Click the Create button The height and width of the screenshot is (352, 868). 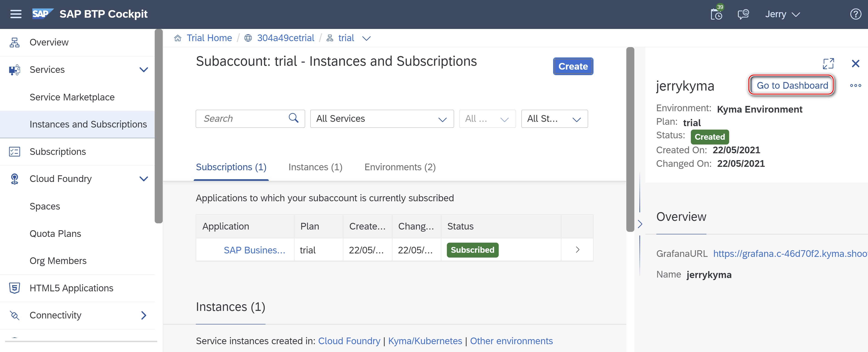point(573,66)
